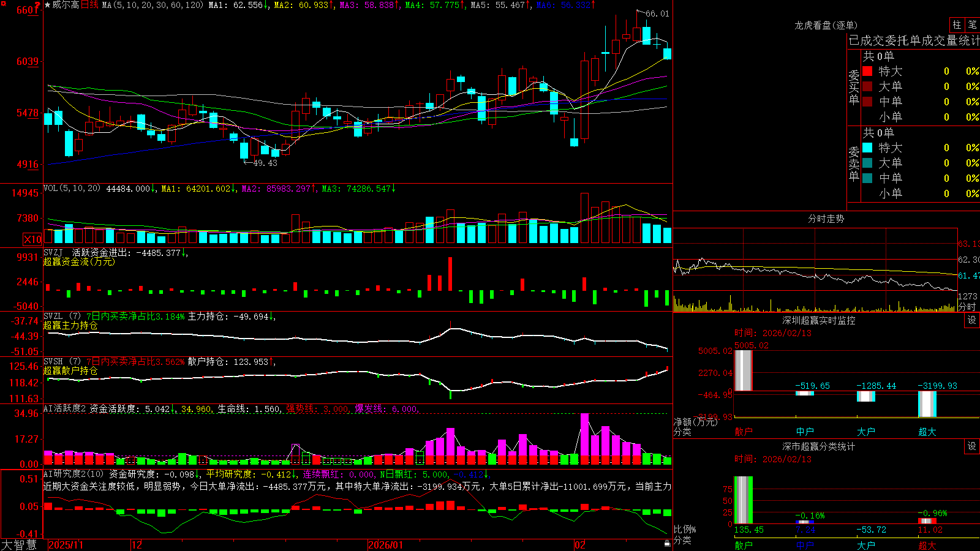The image size is (980, 551).
Task: Click the 笔 (tick view) button
Action: point(973,25)
